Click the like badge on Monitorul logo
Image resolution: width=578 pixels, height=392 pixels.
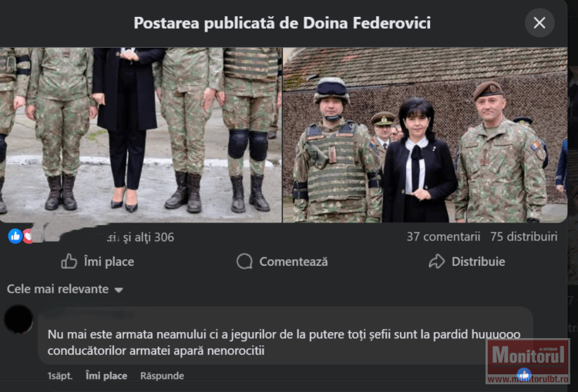tap(524, 375)
